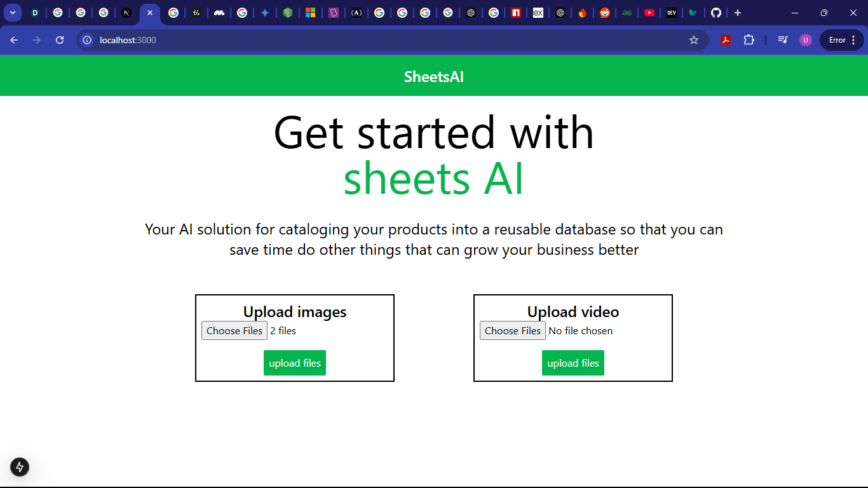Switch to the tab with D favicon
868x488 pixels.
[x=35, y=13]
